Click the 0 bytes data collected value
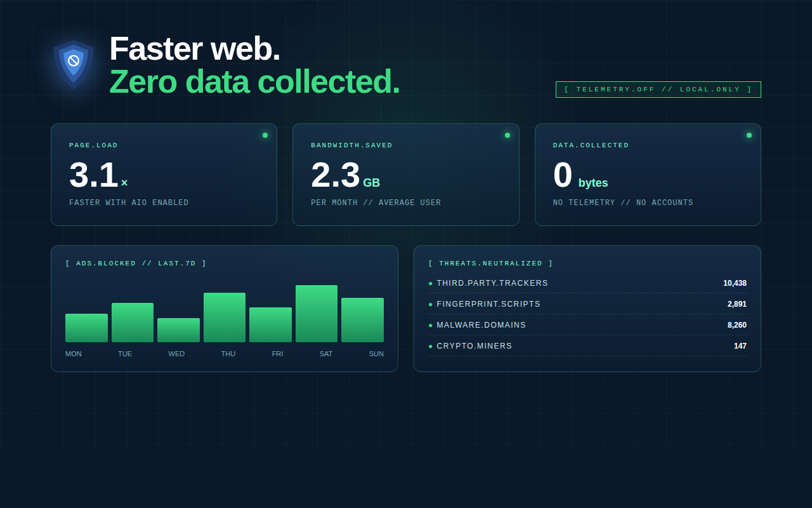The height and width of the screenshot is (508, 812). (x=580, y=175)
